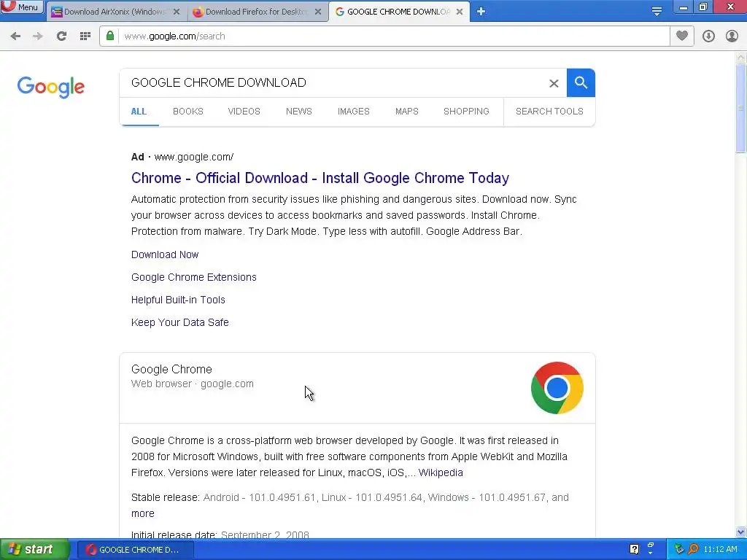Click the Download Now sitelink
Image resolution: width=747 pixels, height=560 pixels.
[x=165, y=254]
